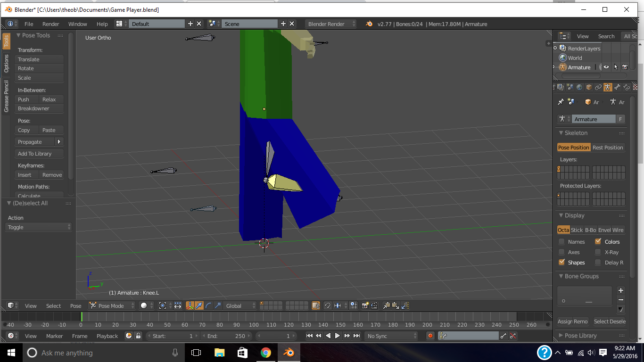
Task: Open the World globe properties tab
Action: [x=579, y=87]
